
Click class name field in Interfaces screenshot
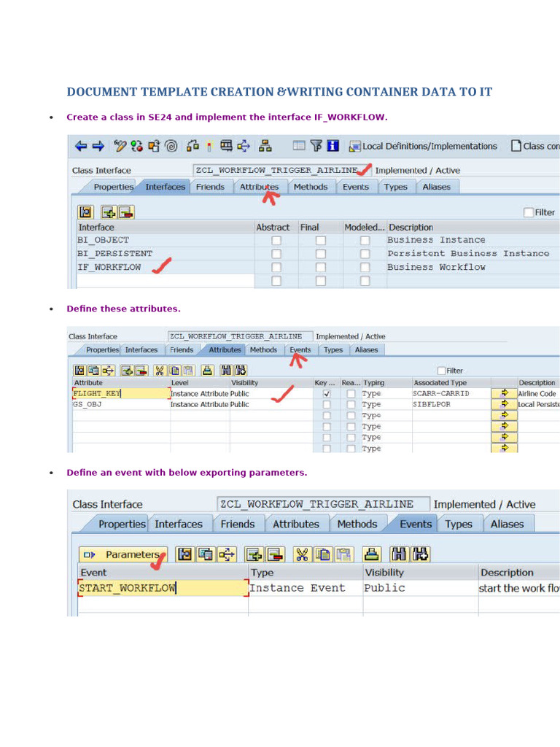pos(281,170)
